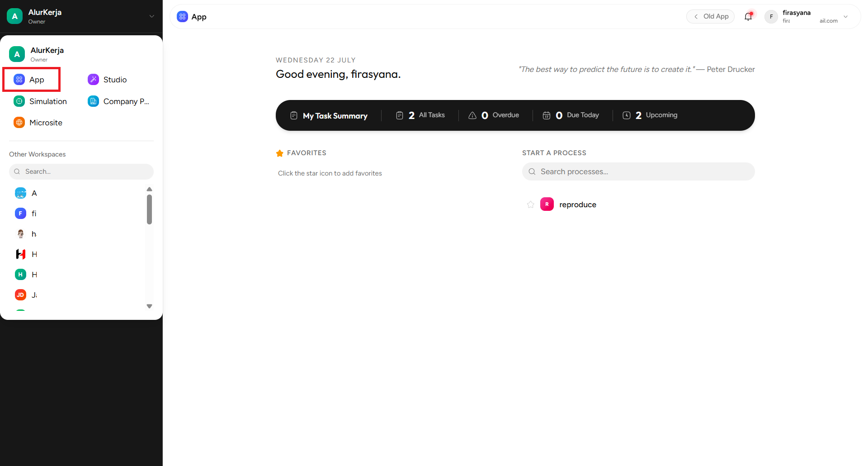Open the notifications bell
The width and height of the screenshot is (868, 466).
[748, 16]
